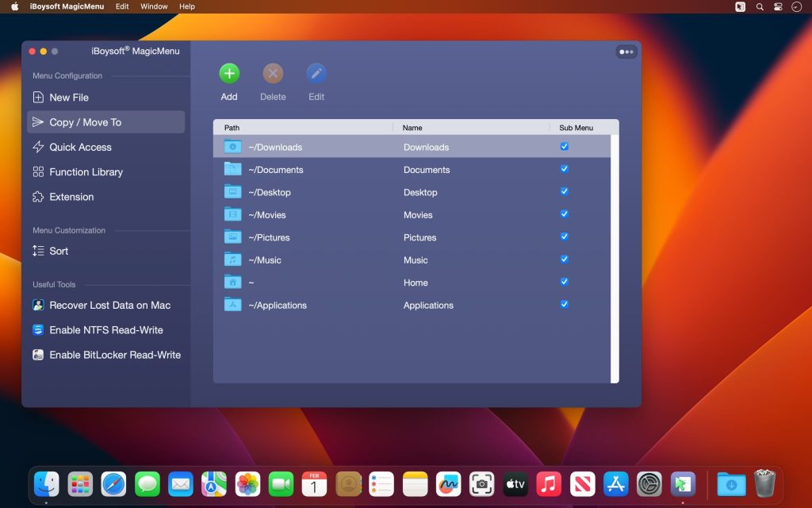Click the Function Library icon
This screenshot has width=812, height=508.
pyautogui.click(x=36, y=171)
